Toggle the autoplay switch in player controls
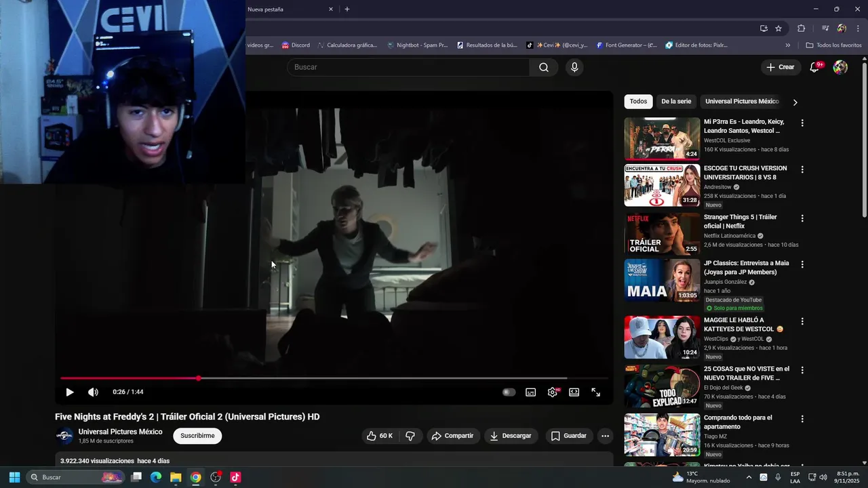Image resolution: width=868 pixels, height=488 pixels. [x=509, y=392]
